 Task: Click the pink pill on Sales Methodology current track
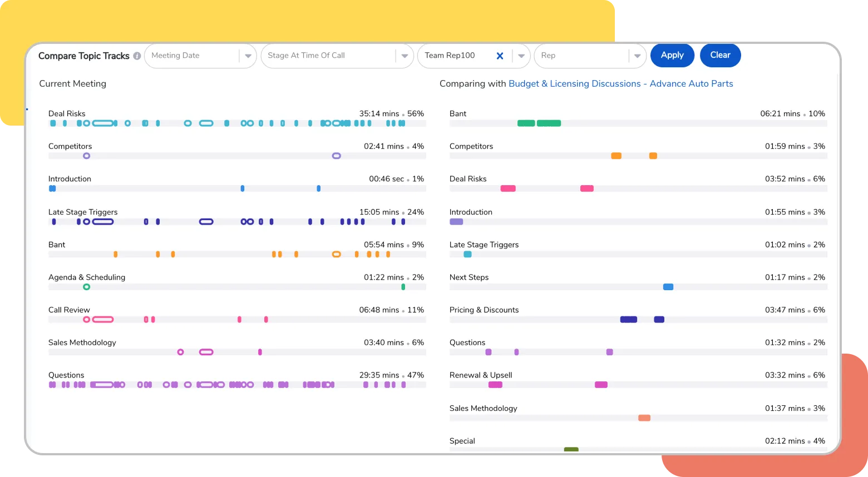(x=206, y=352)
